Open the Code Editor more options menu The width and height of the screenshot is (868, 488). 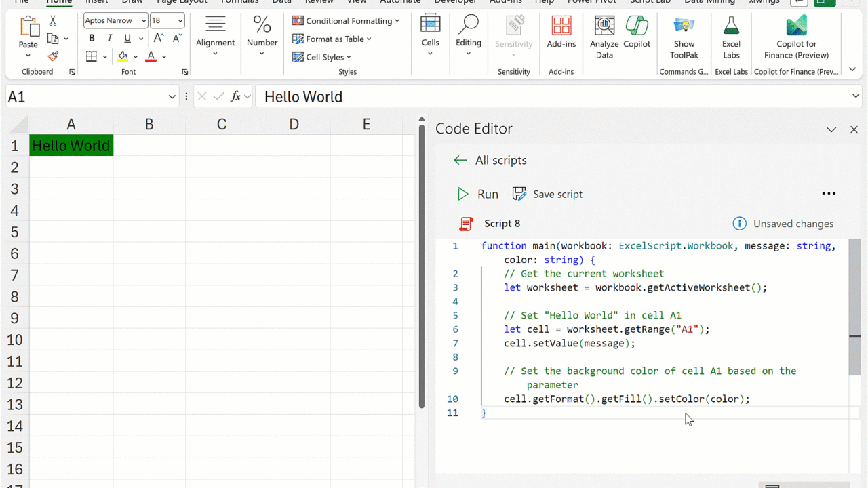pos(828,194)
